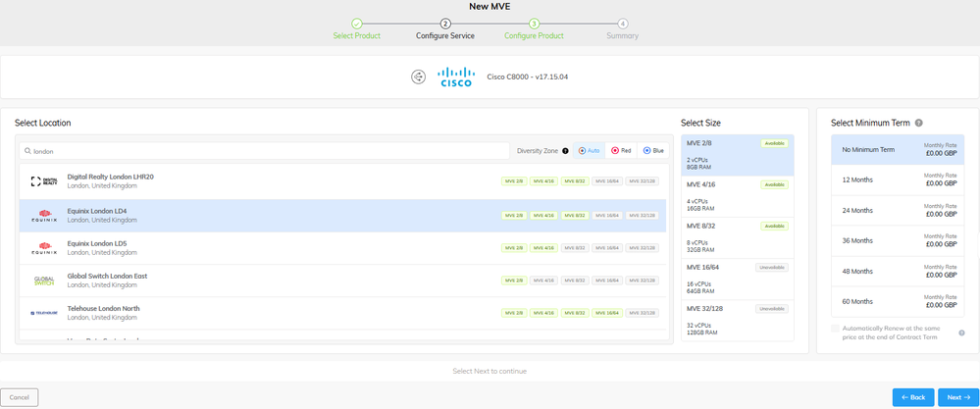Select MVE 2/8 size option
This screenshot has width=980, height=409.
[x=738, y=156]
